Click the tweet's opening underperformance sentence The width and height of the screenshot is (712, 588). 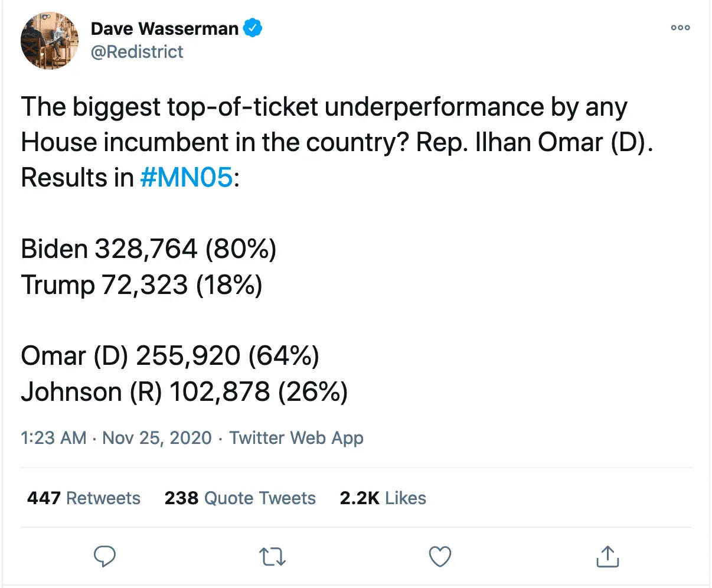[x=324, y=107]
